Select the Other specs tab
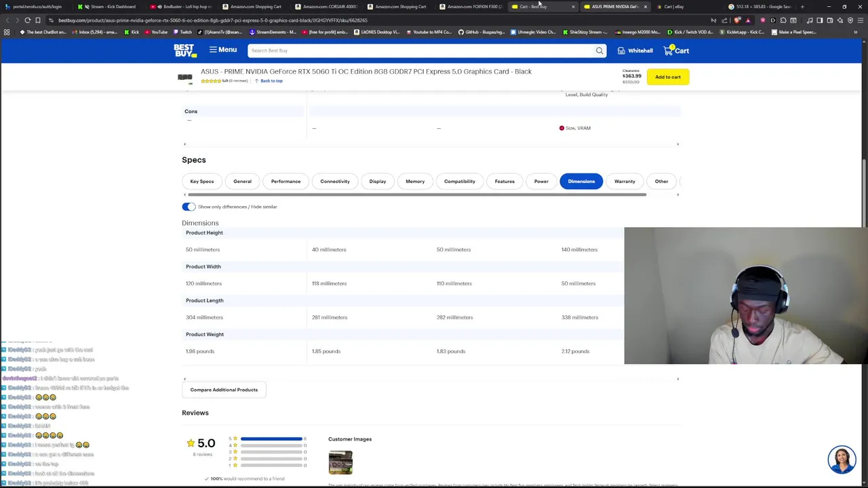The image size is (868, 488). pyautogui.click(x=661, y=182)
